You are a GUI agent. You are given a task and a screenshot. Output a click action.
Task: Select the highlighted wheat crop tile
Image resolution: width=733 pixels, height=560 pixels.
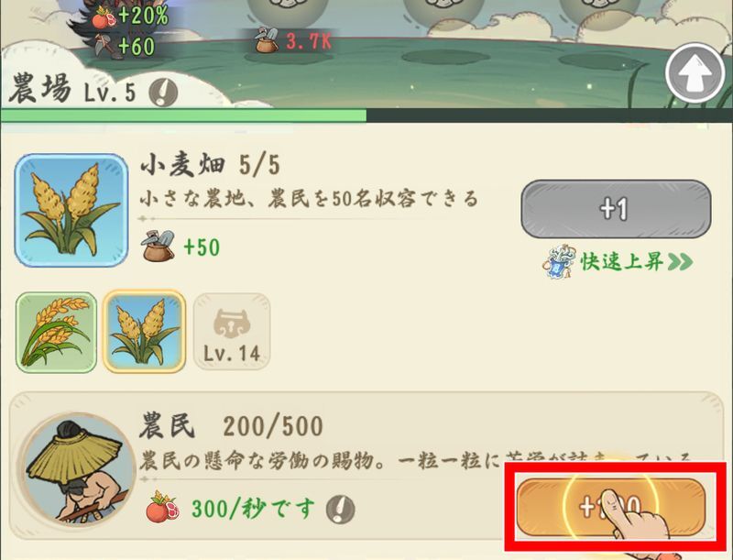click(145, 332)
